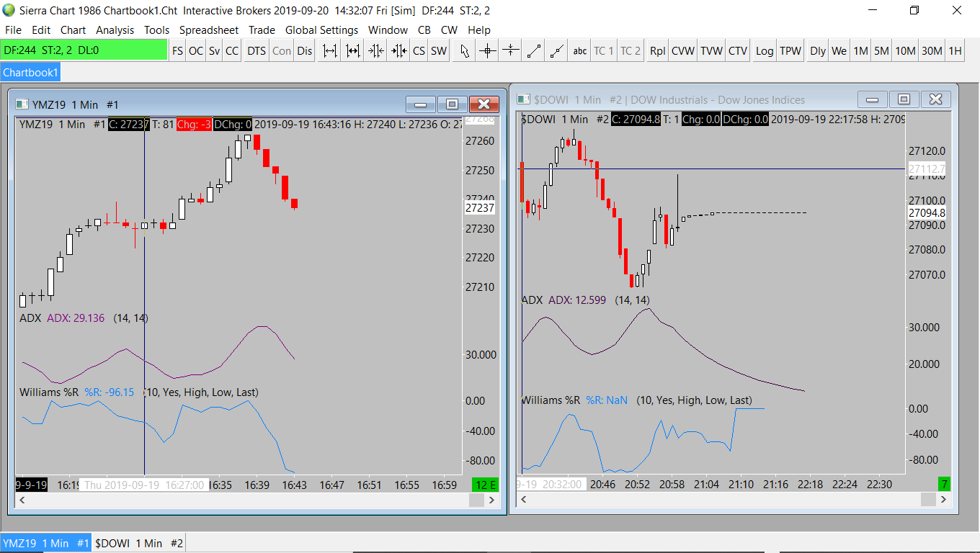The width and height of the screenshot is (980, 553).
Task: Switch to YMZ19 1 Min #1 bottom tab
Action: [x=46, y=543]
